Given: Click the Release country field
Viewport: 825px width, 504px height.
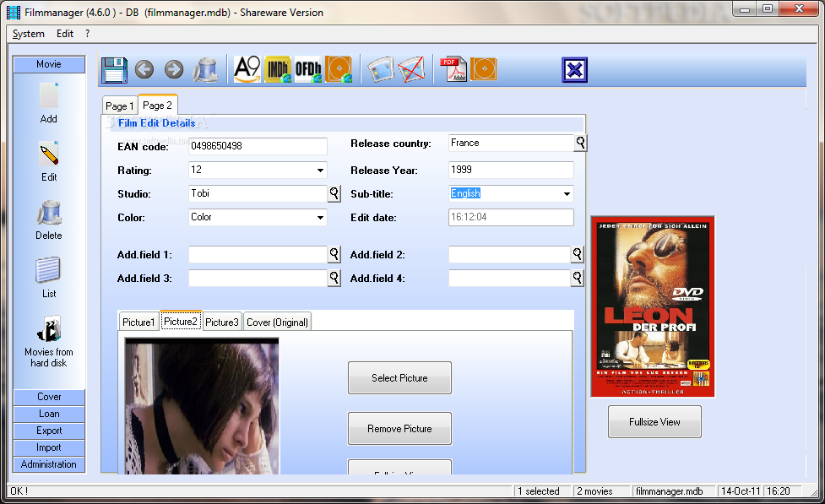Looking at the screenshot, I should pos(511,143).
